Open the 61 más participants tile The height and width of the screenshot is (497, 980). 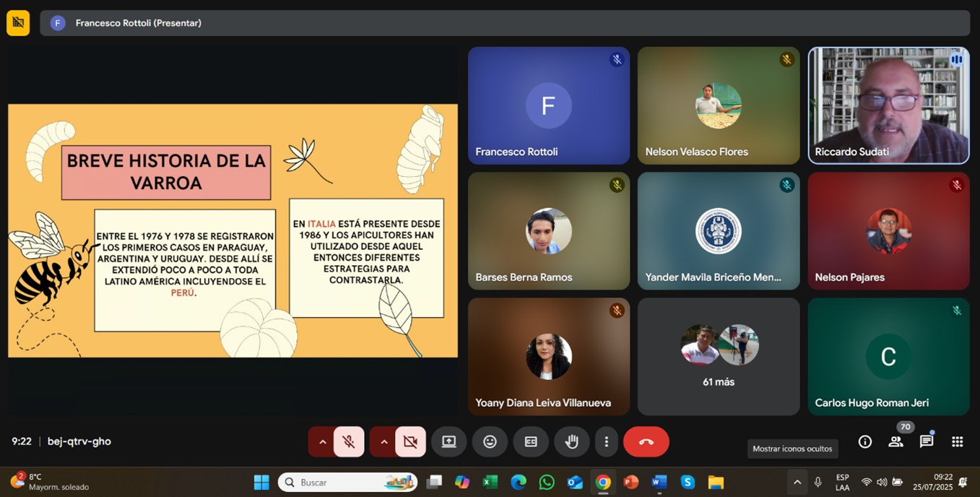tap(719, 356)
